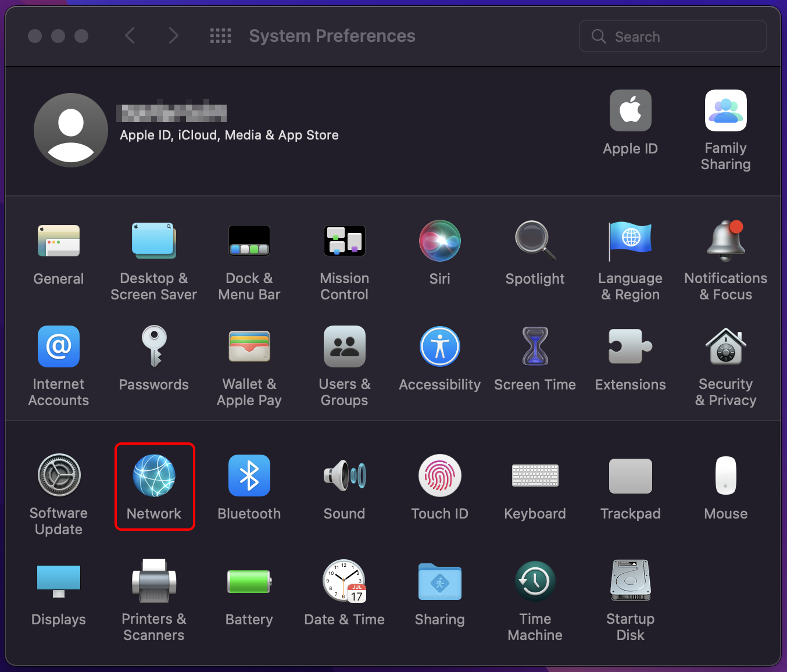The width and height of the screenshot is (787, 672).
Task: Open Screen Time settings
Action: [535, 359]
